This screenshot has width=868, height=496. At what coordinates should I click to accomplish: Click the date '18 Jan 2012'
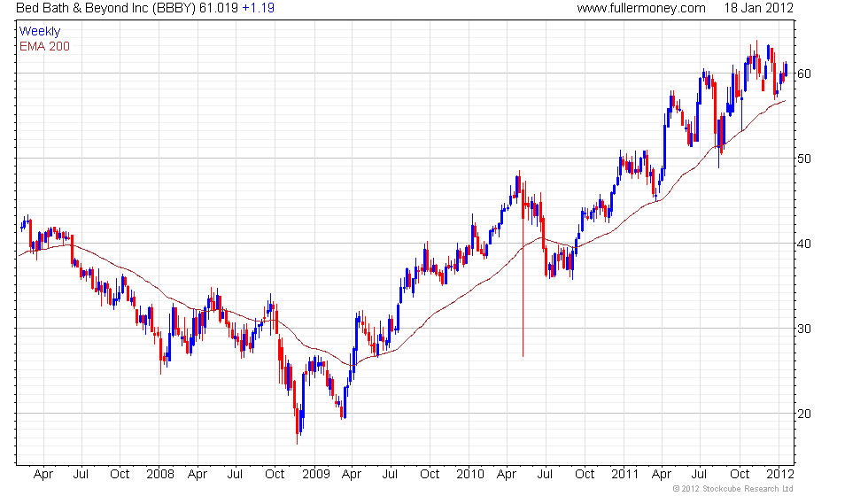point(758,8)
